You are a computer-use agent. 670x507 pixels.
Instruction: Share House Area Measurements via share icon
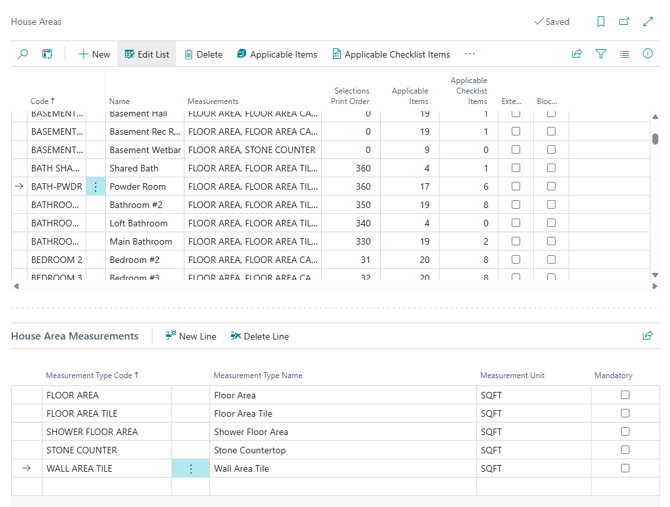click(648, 336)
